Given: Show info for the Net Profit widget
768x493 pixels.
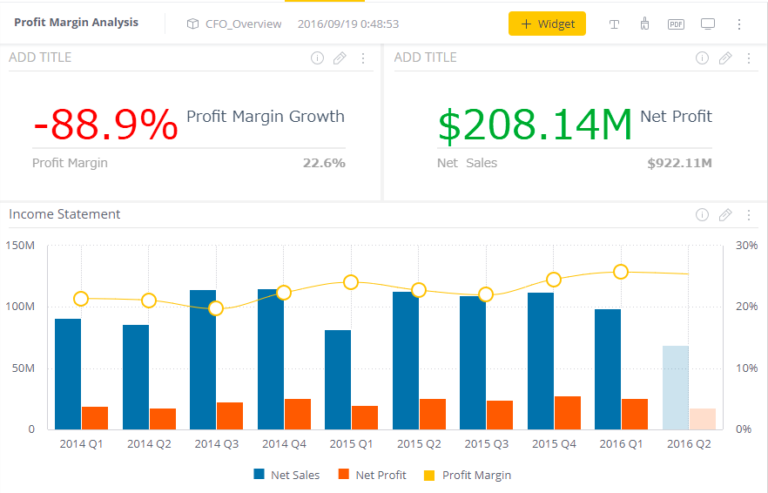Looking at the screenshot, I should click(703, 59).
